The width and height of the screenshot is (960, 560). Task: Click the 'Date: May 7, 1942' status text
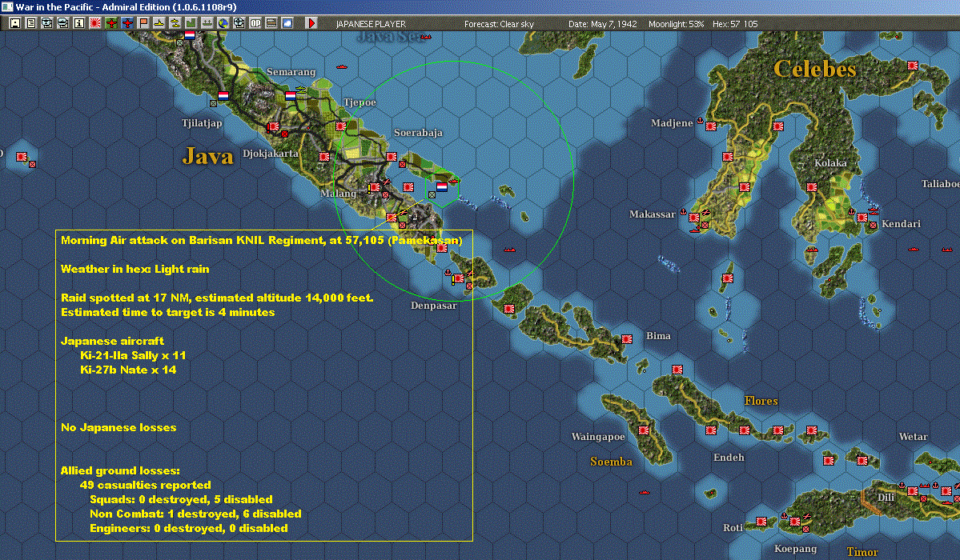pos(602,24)
